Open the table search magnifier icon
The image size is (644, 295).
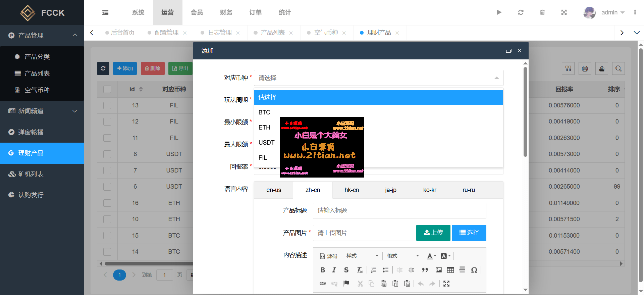618,68
